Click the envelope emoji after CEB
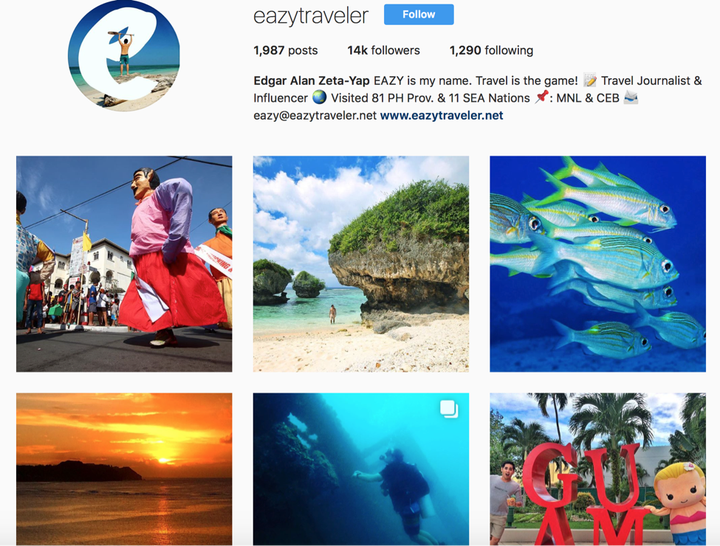Viewport: 720px width, 546px height. pos(631,97)
